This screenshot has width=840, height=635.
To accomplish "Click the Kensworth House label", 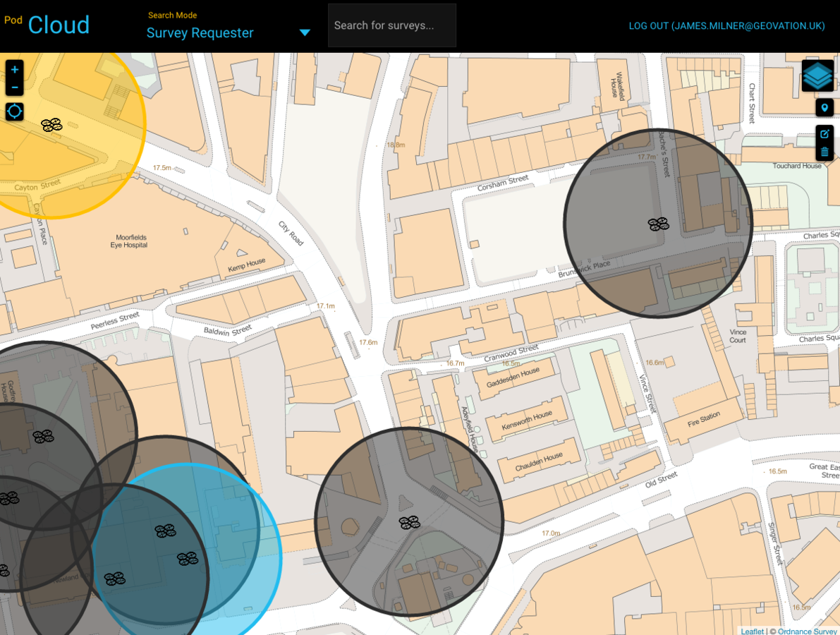I will click(527, 420).
